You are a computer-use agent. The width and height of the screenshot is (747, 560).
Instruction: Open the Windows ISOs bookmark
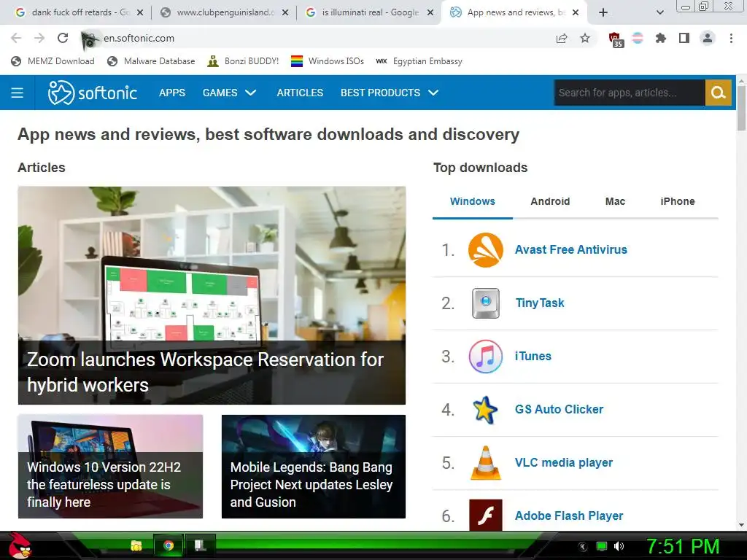[x=328, y=61]
